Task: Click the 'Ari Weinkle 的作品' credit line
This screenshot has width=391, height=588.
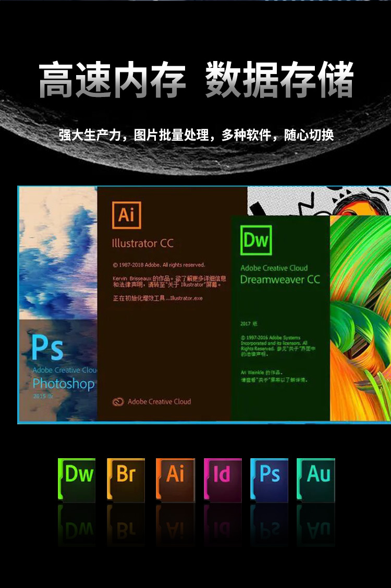Action: tap(261, 372)
